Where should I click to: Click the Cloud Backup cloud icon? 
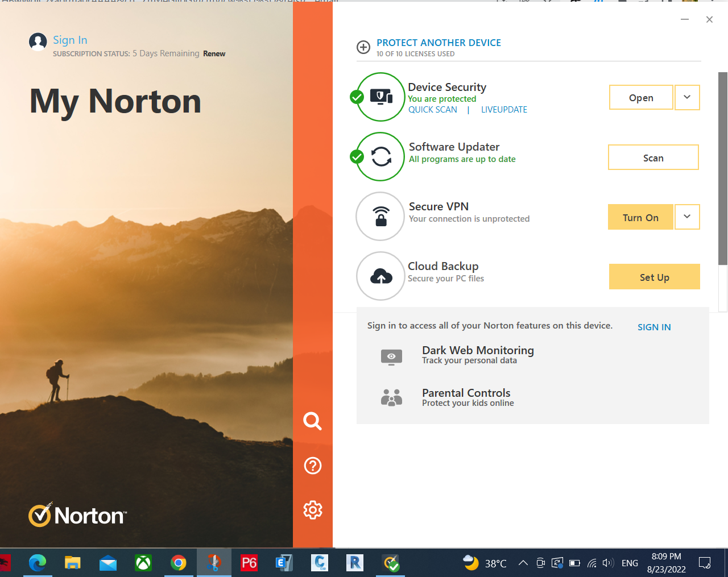[381, 276]
